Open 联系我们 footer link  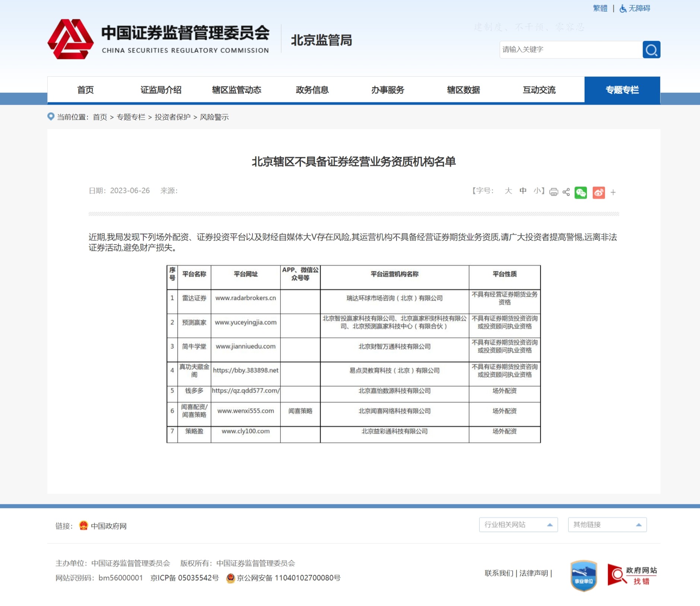point(499,573)
